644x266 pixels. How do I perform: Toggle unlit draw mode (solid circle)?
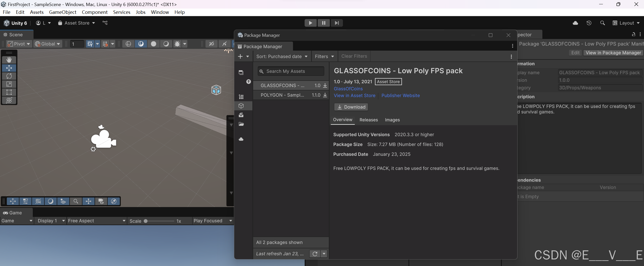point(153,44)
